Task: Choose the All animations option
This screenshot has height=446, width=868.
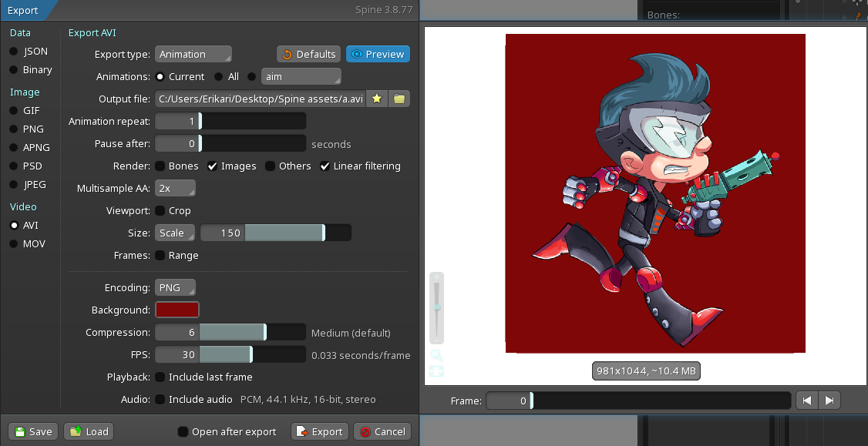Action: (219, 77)
